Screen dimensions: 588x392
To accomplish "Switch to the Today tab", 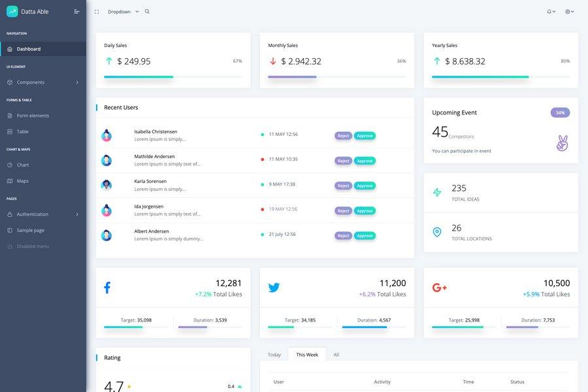I will 274,353.
